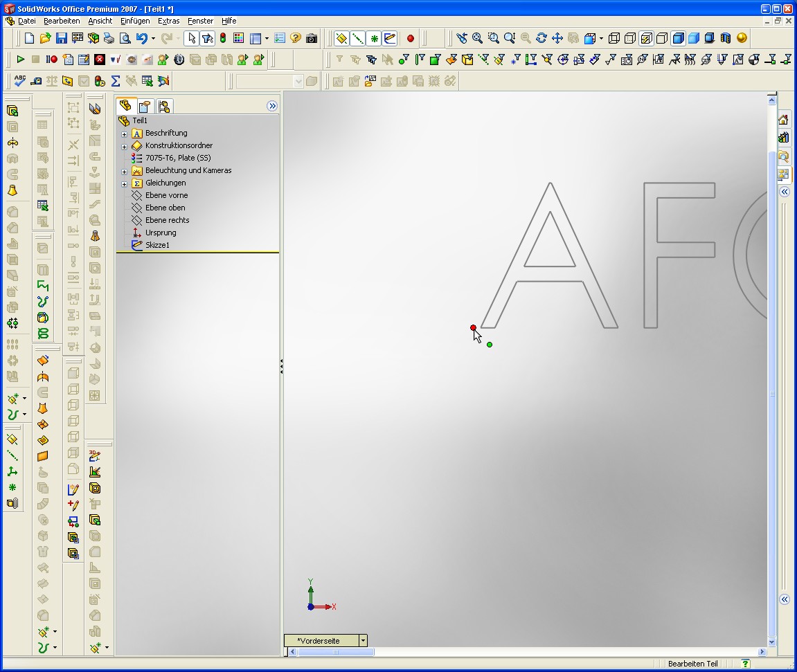Select Ebene vorne plane in tree
Image resolution: width=797 pixels, height=672 pixels.
(166, 195)
